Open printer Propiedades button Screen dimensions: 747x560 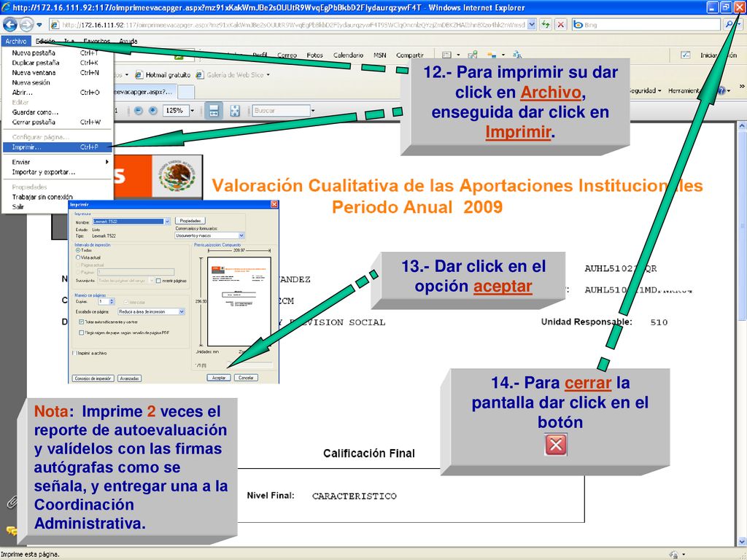point(190,221)
